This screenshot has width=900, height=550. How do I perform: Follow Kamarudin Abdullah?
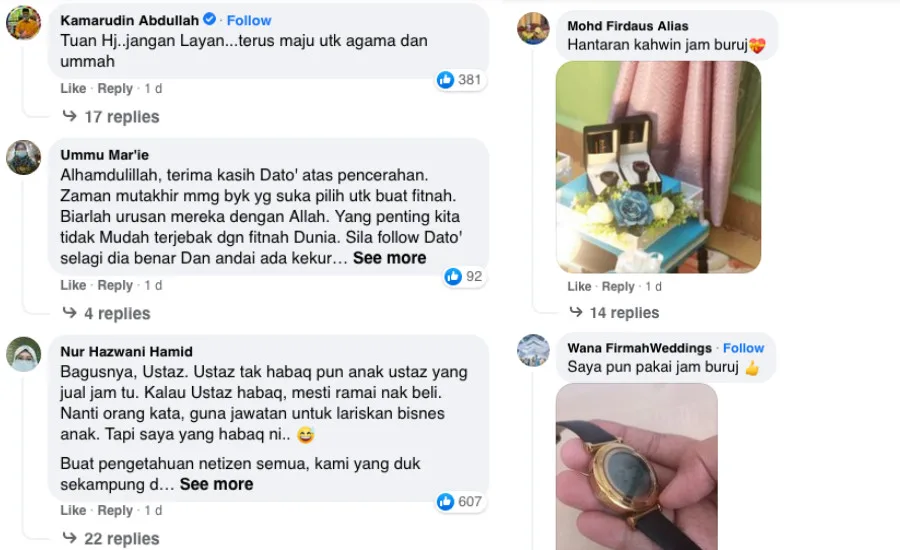point(249,20)
